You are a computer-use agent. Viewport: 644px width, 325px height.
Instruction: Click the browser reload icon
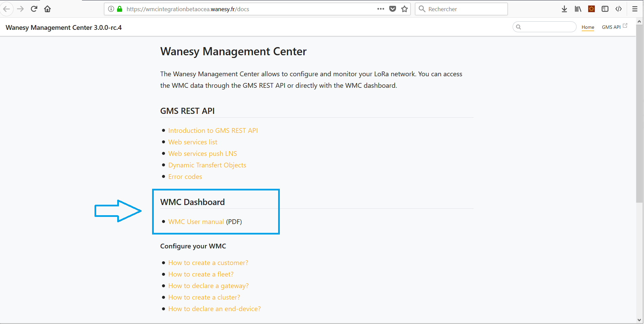[34, 9]
